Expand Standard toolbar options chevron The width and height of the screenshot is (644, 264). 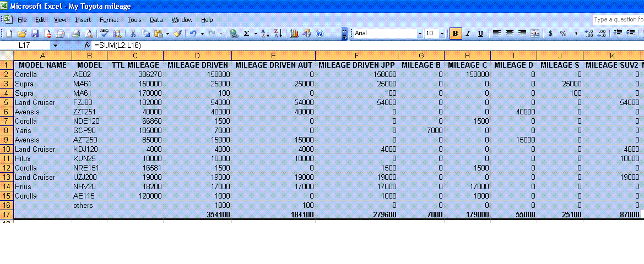click(x=345, y=34)
